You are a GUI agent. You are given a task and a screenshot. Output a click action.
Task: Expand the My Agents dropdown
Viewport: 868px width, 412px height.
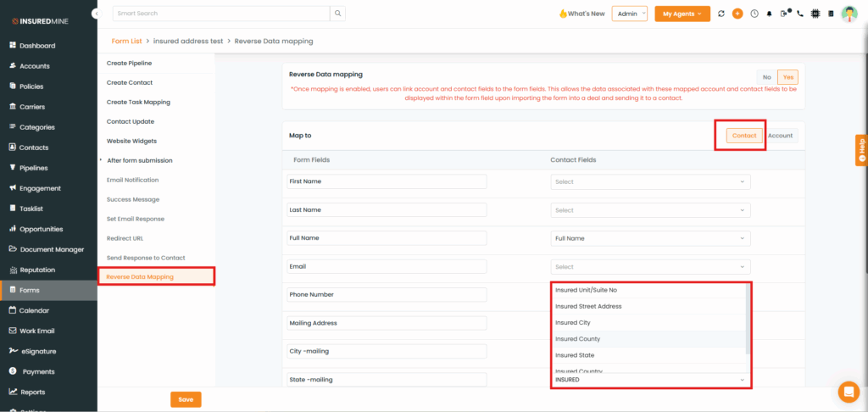pyautogui.click(x=682, y=14)
